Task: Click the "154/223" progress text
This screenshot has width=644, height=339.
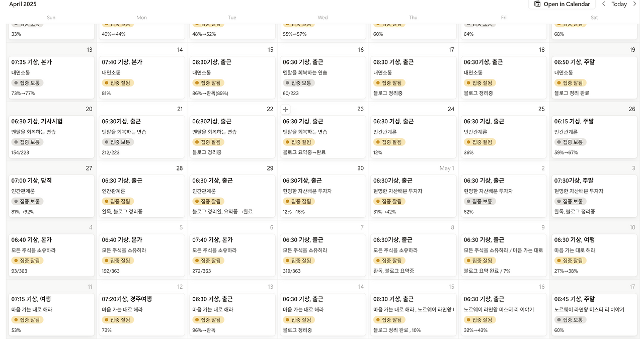Action: pos(20,152)
